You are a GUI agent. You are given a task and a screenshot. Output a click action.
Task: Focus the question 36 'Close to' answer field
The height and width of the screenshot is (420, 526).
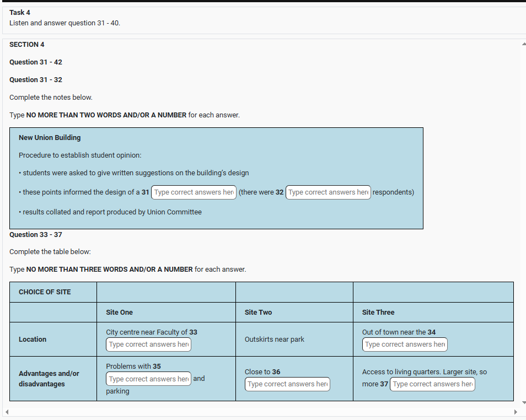click(x=287, y=384)
